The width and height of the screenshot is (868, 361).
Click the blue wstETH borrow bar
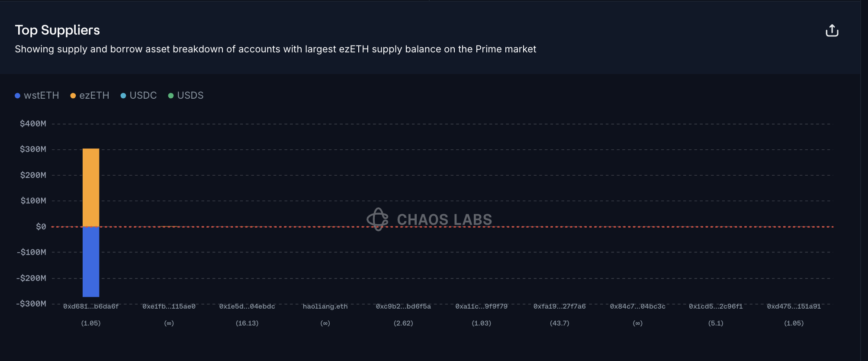point(91,261)
